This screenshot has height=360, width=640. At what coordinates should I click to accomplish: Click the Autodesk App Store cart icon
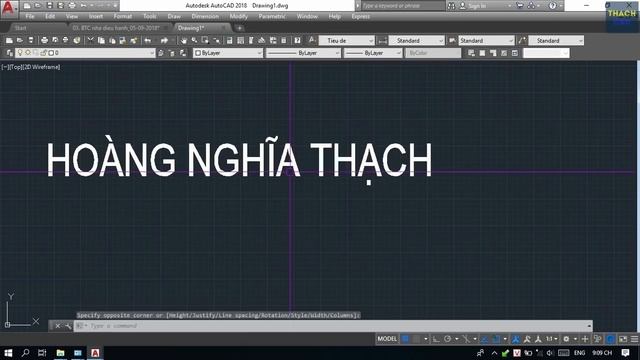coord(520,6)
